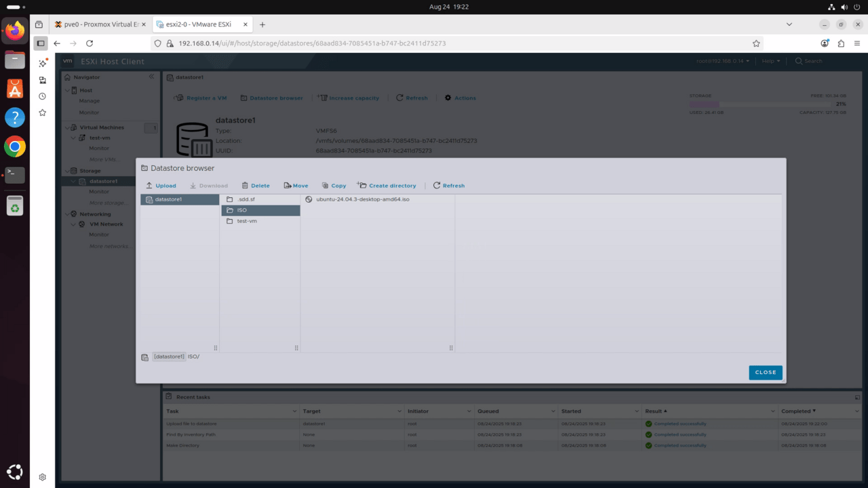The height and width of the screenshot is (488, 868).
Task: Click Register a VM on the background page
Action: tap(201, 98)
